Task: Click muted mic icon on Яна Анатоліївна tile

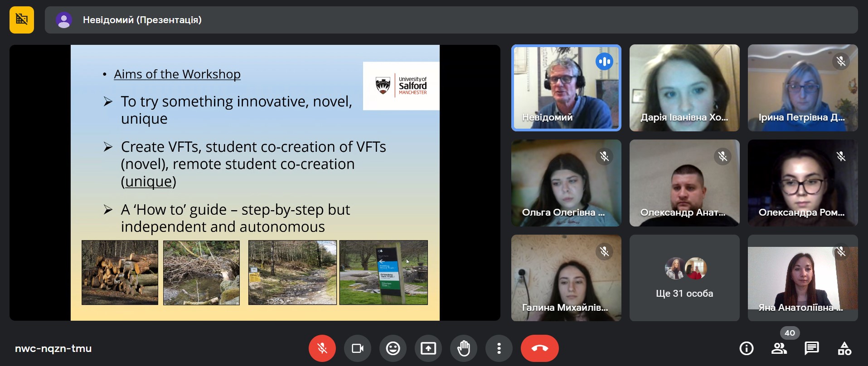Action: 841,251
